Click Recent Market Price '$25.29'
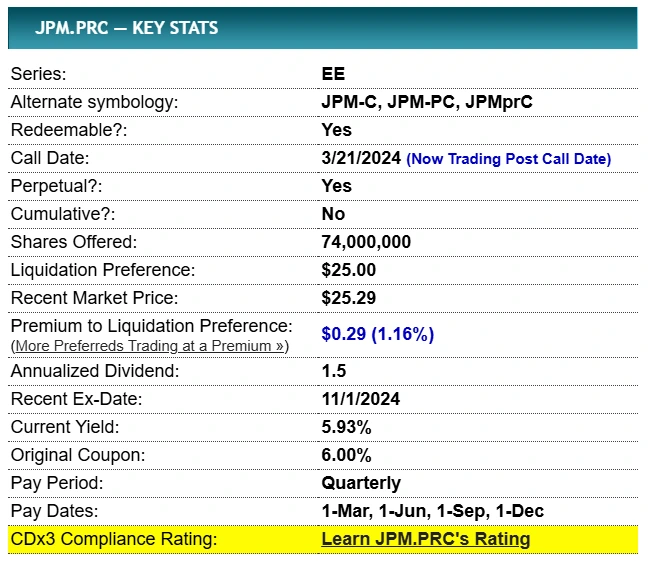The height and width of the screenshot is (565, 655). [348, 298]
